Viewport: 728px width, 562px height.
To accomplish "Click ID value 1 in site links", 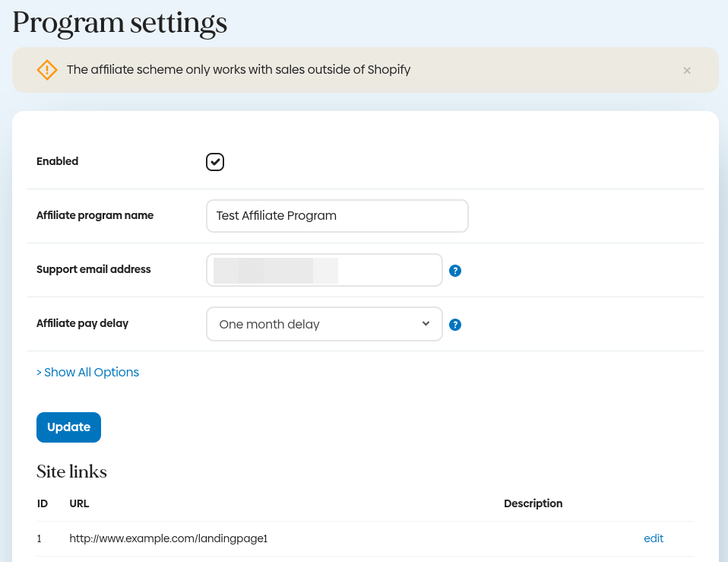I will [40, 538].
